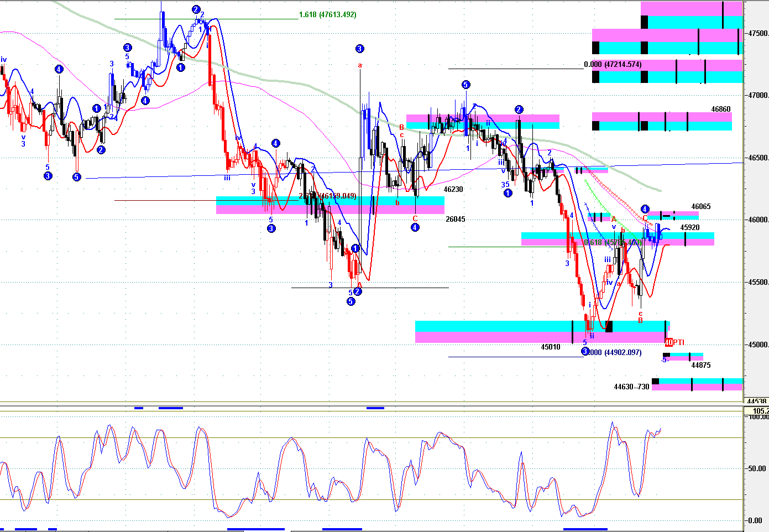Click the 0.000 (47214.574) retracement label

[x=613, y=65]
